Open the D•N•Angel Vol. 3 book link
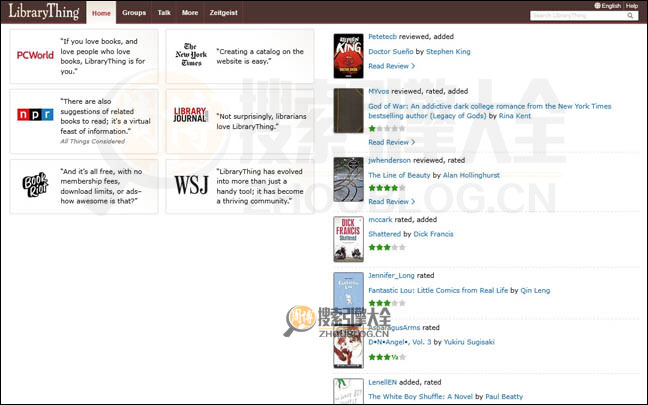This screenshot has width=648, height=405. 400,342
